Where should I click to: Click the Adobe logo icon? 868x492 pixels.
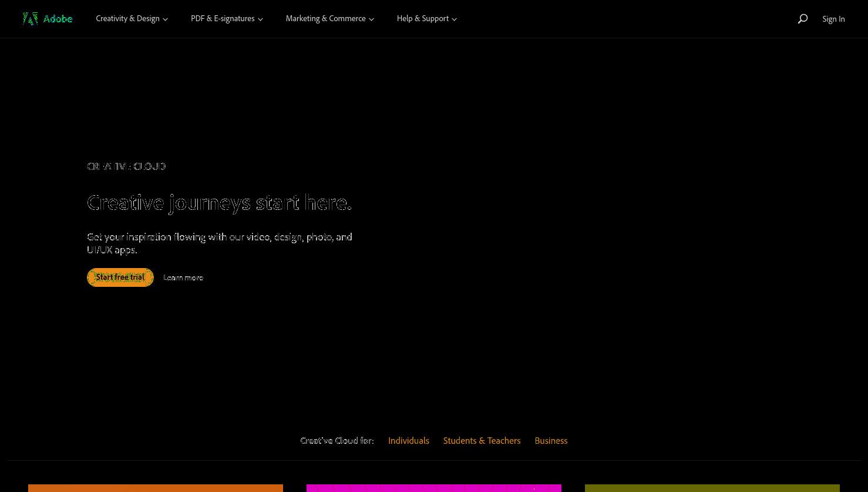(x=31, y=19)
